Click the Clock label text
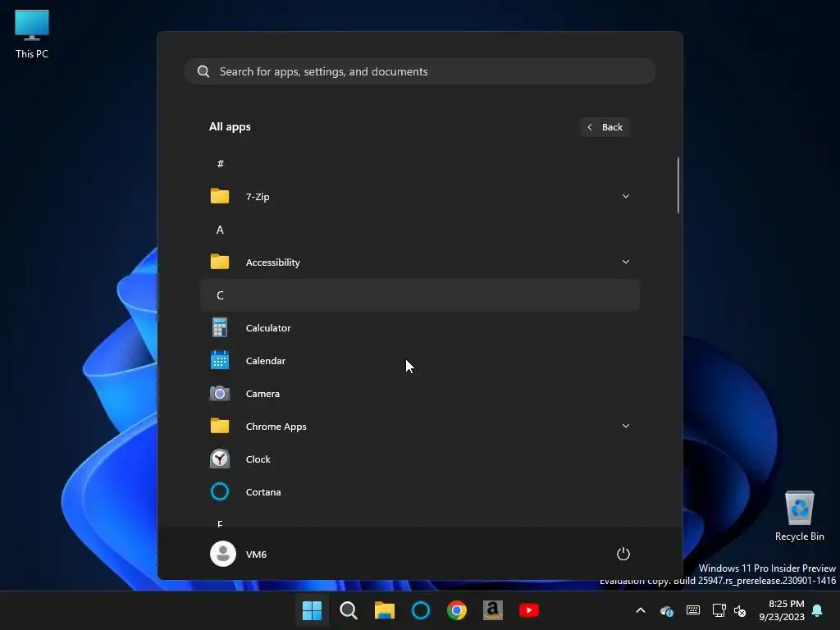 pos(258,459)
